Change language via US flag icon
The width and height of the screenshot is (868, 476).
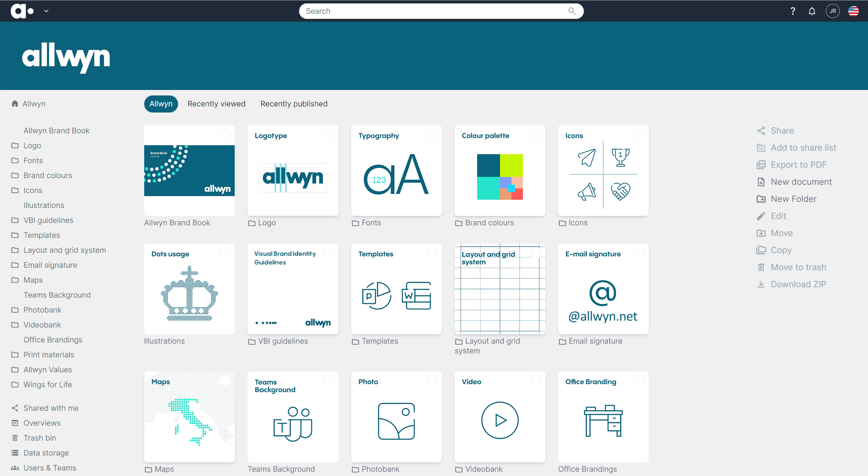(853, 11)
